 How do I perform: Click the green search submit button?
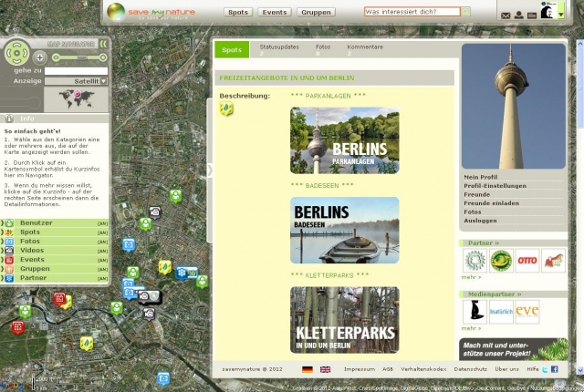(465, 12)
